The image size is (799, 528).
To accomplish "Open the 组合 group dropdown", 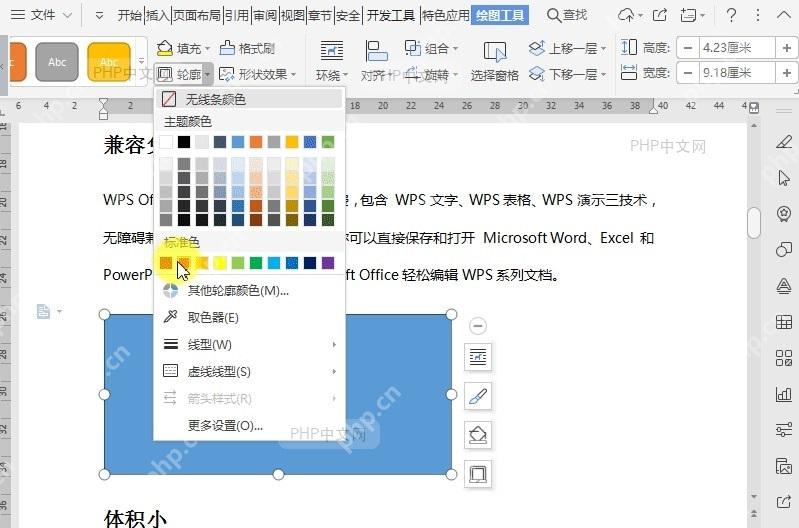I will tap(431, 48).
